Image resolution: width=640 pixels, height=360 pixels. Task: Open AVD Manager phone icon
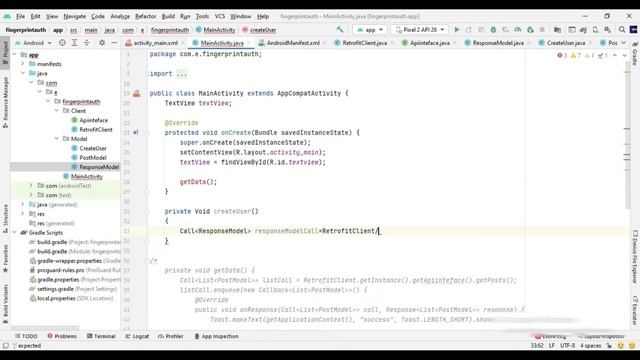coord(596,30)
